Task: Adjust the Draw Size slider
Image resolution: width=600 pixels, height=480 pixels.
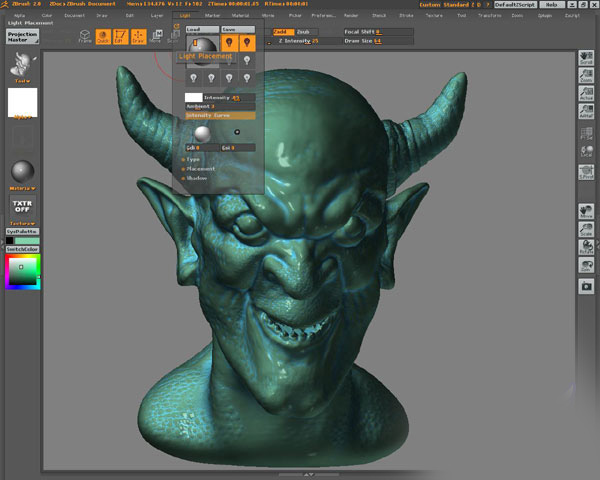Action: pyautogui.click(x=378, y=41)
